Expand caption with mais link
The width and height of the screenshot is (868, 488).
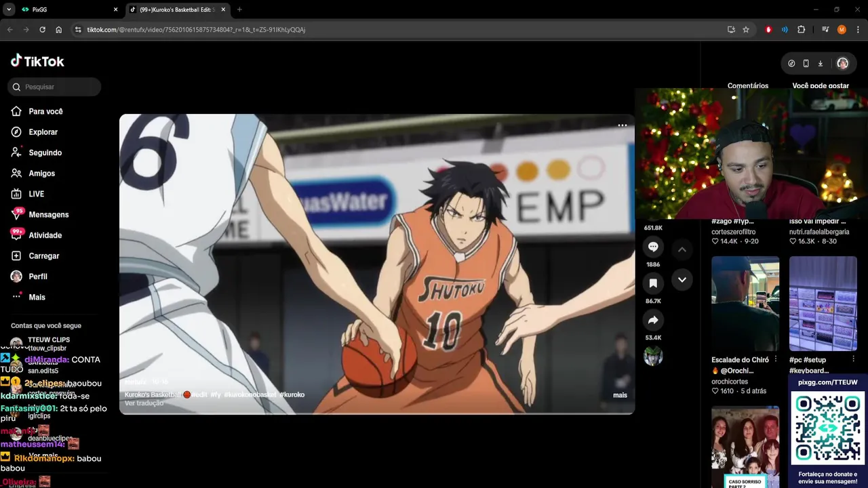click(x=620, y=395)
